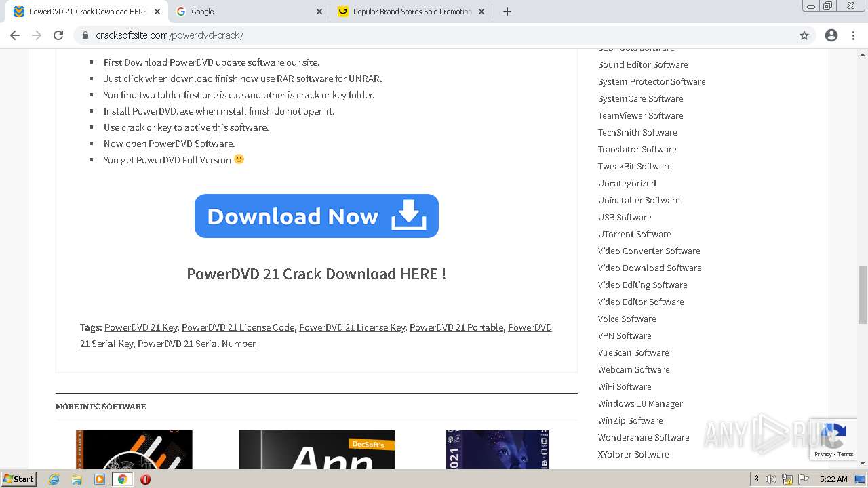Open the PowerDVD 21 Serial Number tag
Screen dimensions: 868x488
point(197,344)
